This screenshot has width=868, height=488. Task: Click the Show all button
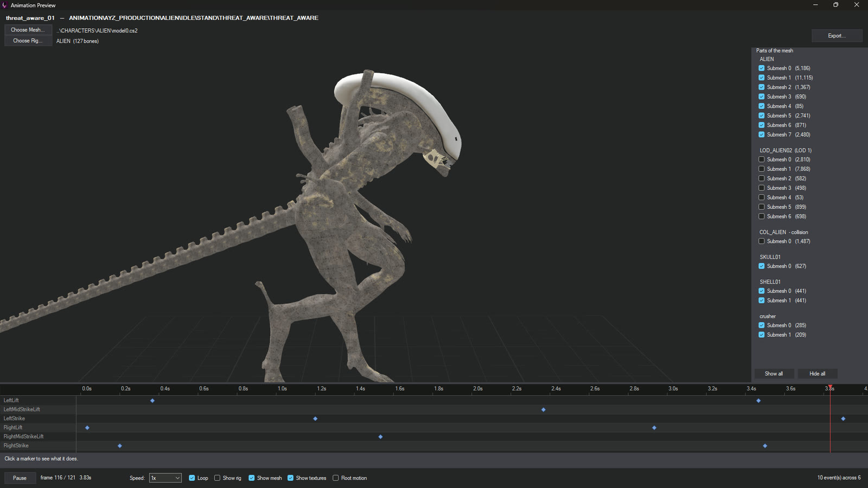774,374
